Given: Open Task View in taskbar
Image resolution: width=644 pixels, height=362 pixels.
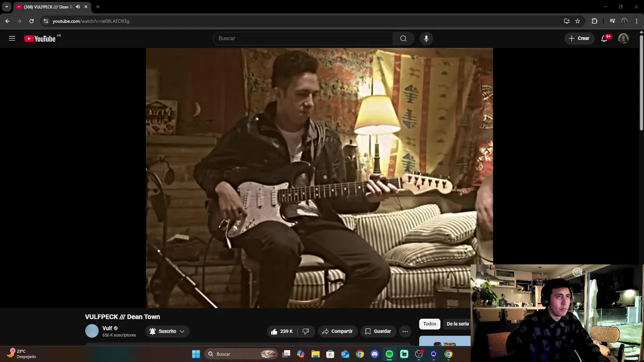Looking at the screenshot, I should point(286,354).
